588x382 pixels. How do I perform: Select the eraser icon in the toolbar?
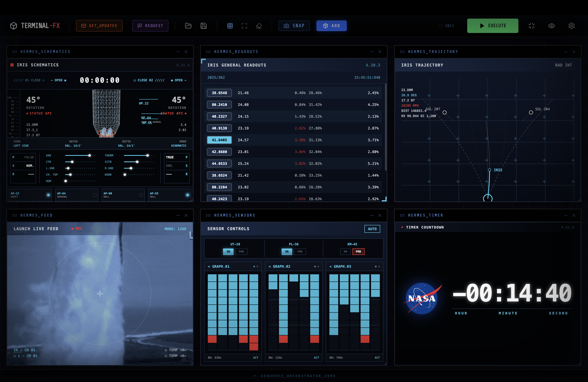(259, 26)
